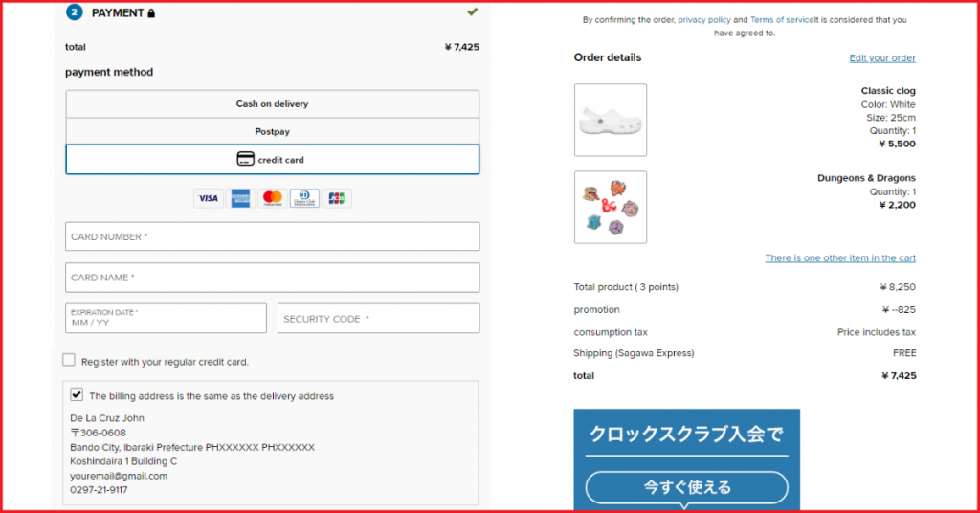Click the JCB card logo
This screenshot has width=980, height=513.
(x=336, y=198)
